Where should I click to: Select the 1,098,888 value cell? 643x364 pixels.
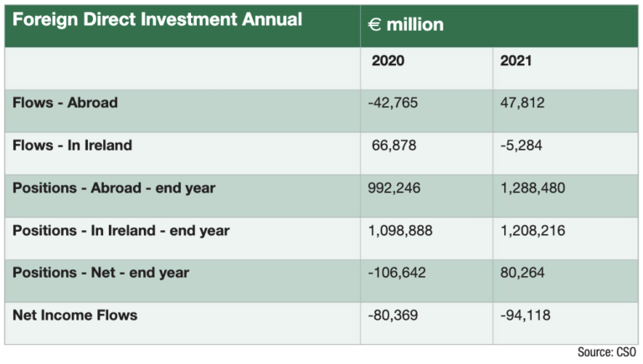(400, 230)
